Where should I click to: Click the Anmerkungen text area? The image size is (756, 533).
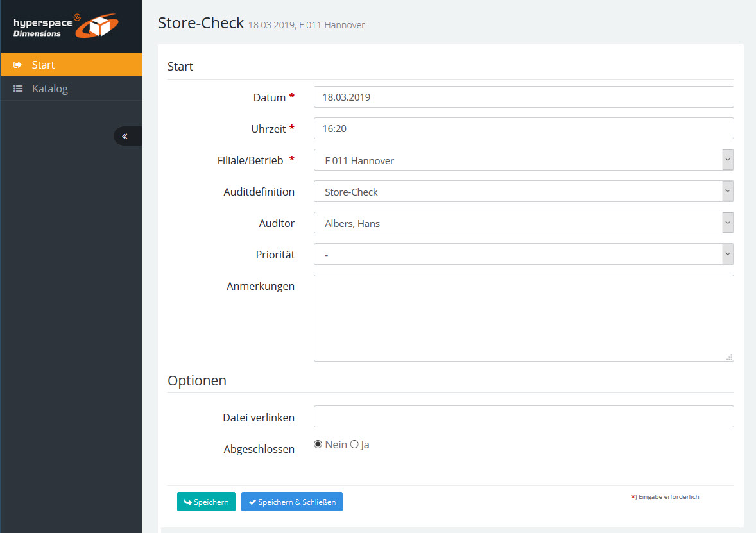(523, 317)
